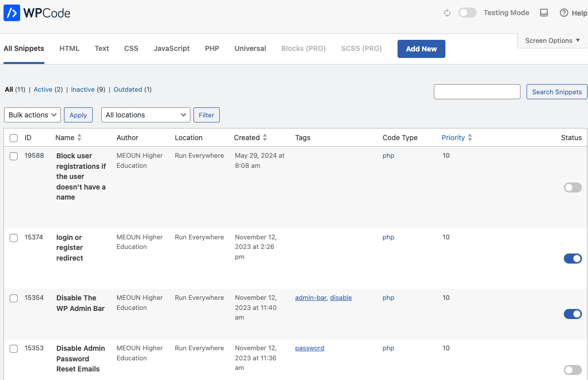Sort by Created column arrows

265,138
